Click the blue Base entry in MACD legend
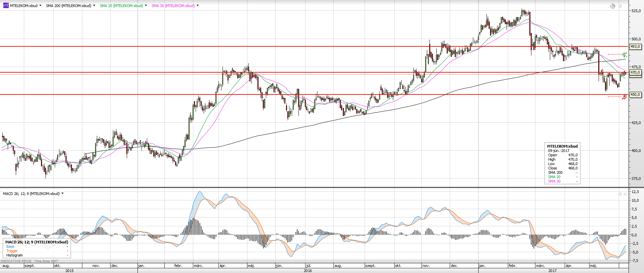The width and height of the screenshot is (644, 273). click(10, 246)
